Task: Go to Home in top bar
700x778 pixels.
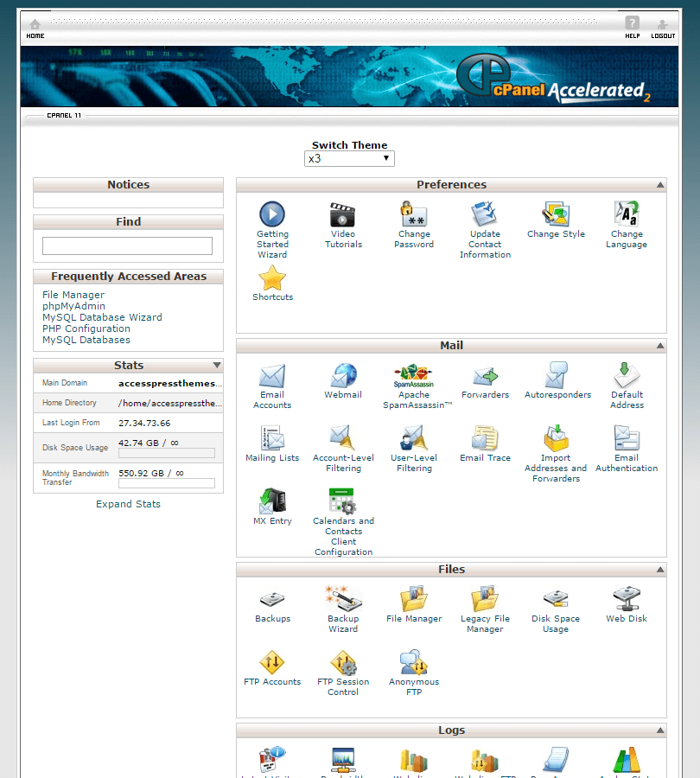Action: pos(35,29)
